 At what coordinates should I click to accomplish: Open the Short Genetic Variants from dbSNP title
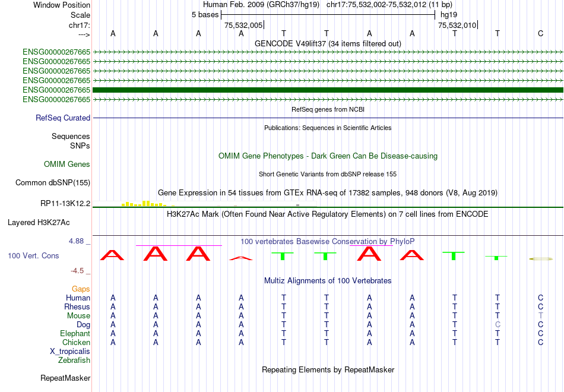pyautogui.click(x=328, y=174)
